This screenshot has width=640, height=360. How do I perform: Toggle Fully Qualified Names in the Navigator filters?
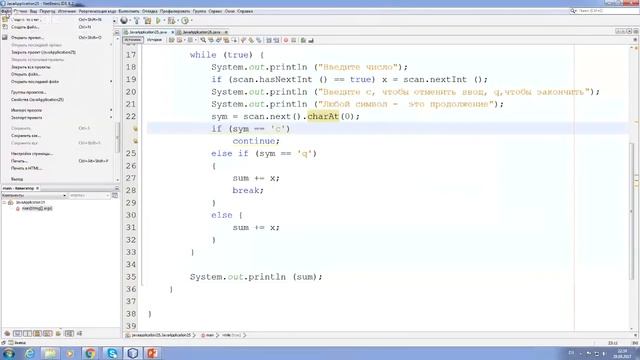tap(58, 333)
